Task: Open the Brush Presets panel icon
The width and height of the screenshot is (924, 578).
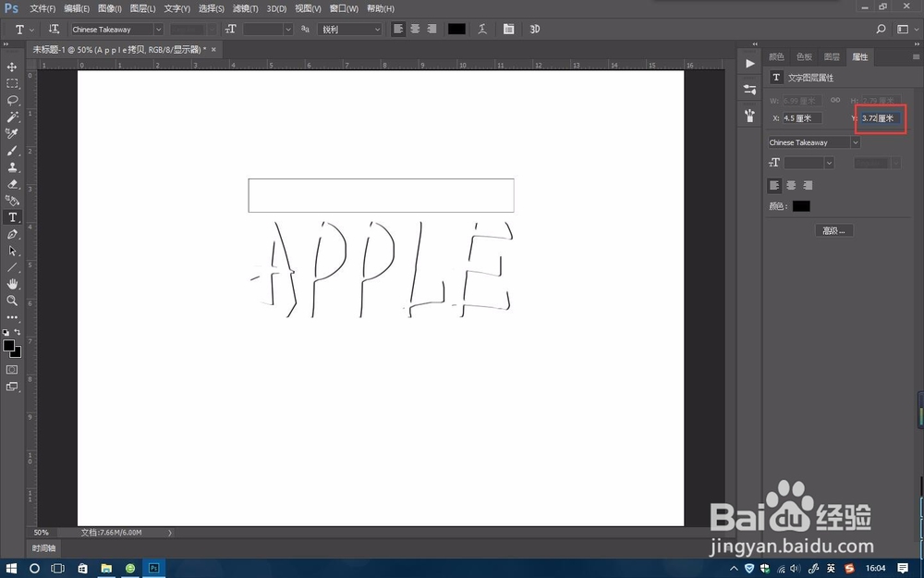Action: (749, 115)
